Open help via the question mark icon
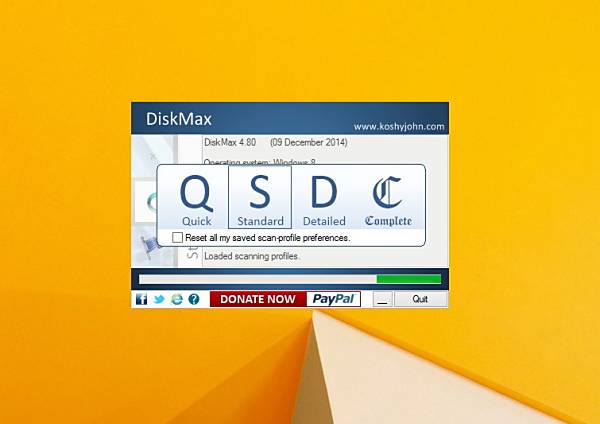This screenshot has width=600, height=424. (x=194, y=299)
